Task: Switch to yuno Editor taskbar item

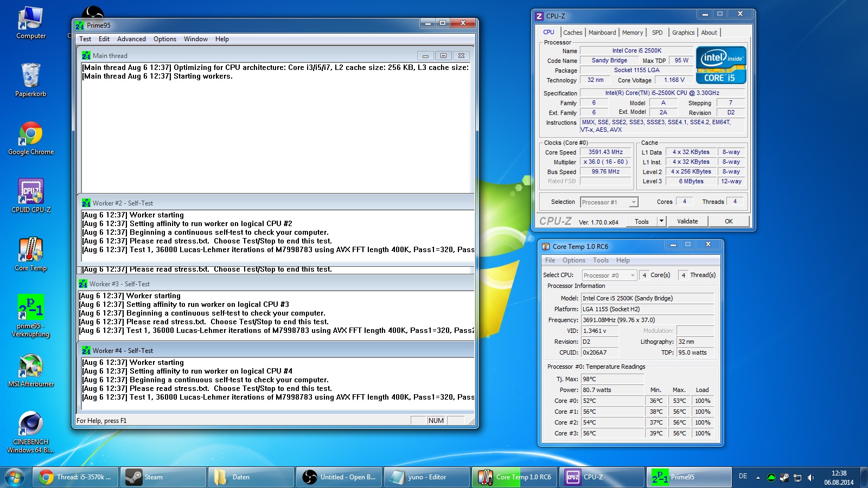Action: pyautogui.click(x=427, y=477)
